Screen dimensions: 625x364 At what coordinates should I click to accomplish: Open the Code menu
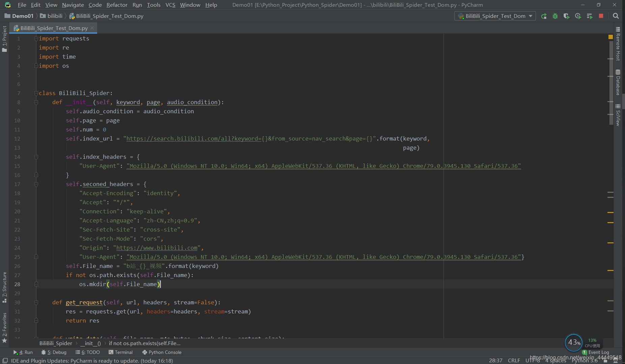95,5
